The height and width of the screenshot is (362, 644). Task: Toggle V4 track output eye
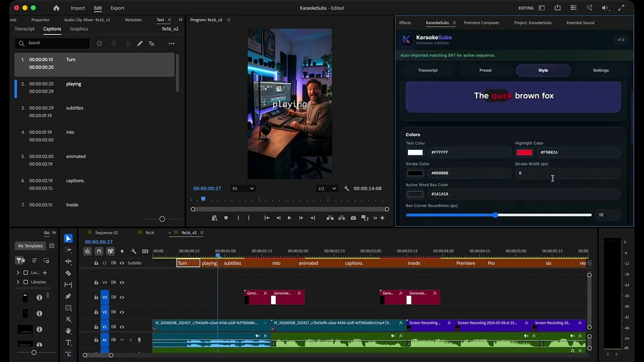coord(122,282)
